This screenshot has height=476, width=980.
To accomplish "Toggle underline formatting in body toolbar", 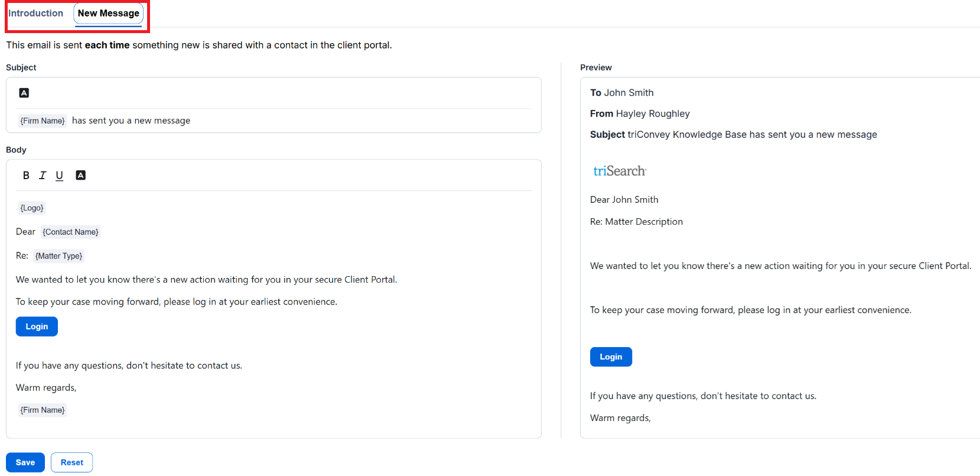I will tap(59, 176).
